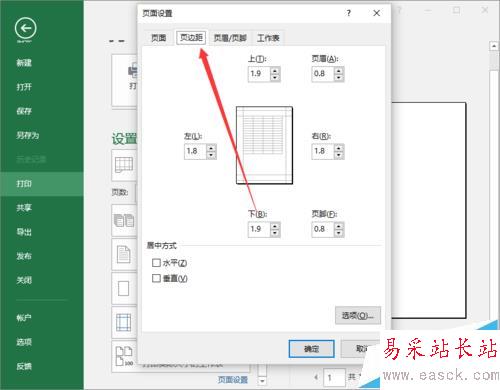500x390 pixels.
Task: Open 选项 in the sidebar
Action: [24, 342]
